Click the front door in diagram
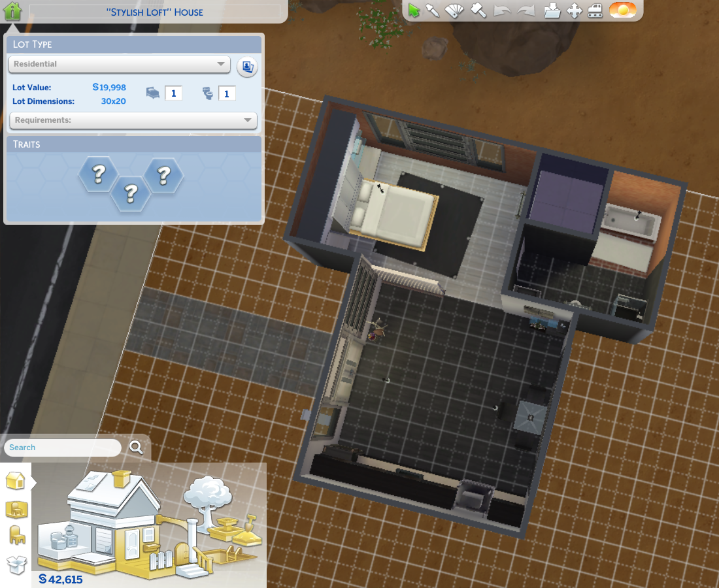This screenshot has width=719, height=588. click(132, 545)
